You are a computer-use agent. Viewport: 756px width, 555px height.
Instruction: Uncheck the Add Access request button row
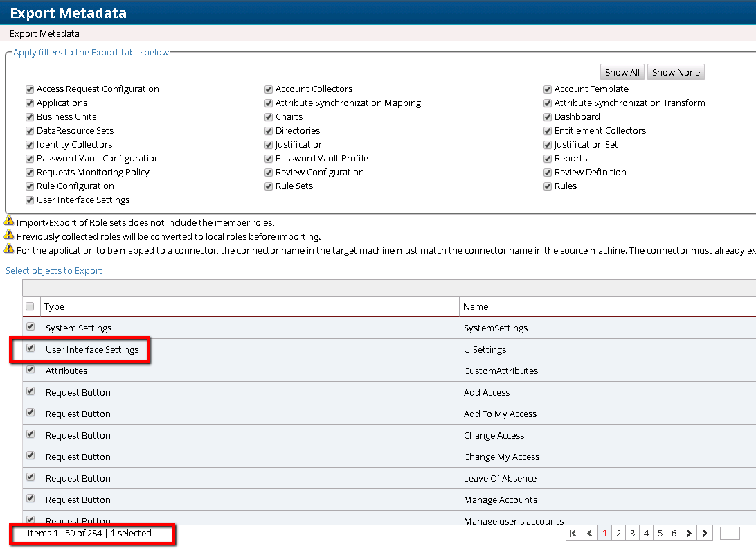pyautogui.click(x=30, y=391)
